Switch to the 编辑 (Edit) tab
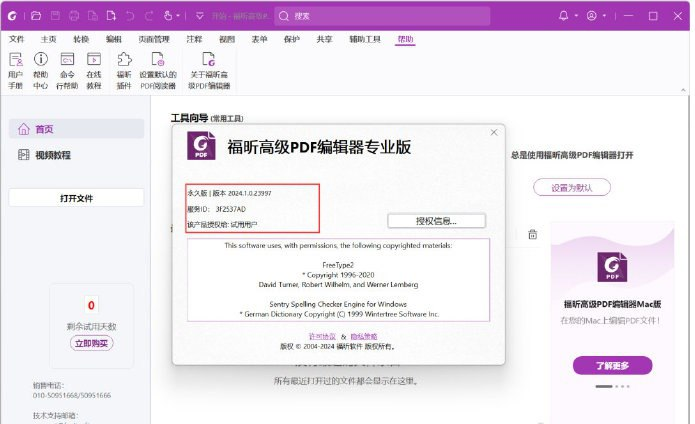 point(113,39)
